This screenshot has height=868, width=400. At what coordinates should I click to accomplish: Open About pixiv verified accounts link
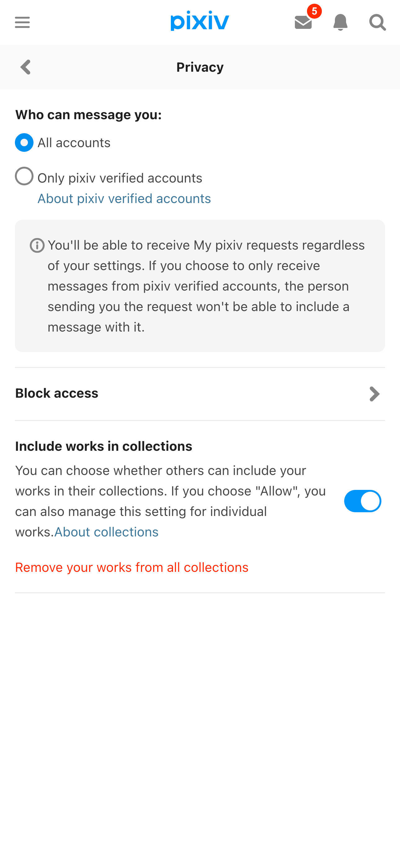[x=124, y=198]
